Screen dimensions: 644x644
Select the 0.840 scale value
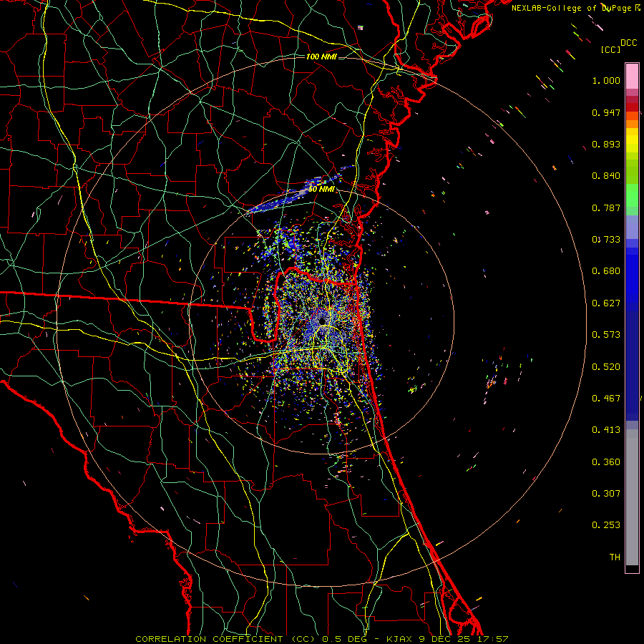(606, 176)
